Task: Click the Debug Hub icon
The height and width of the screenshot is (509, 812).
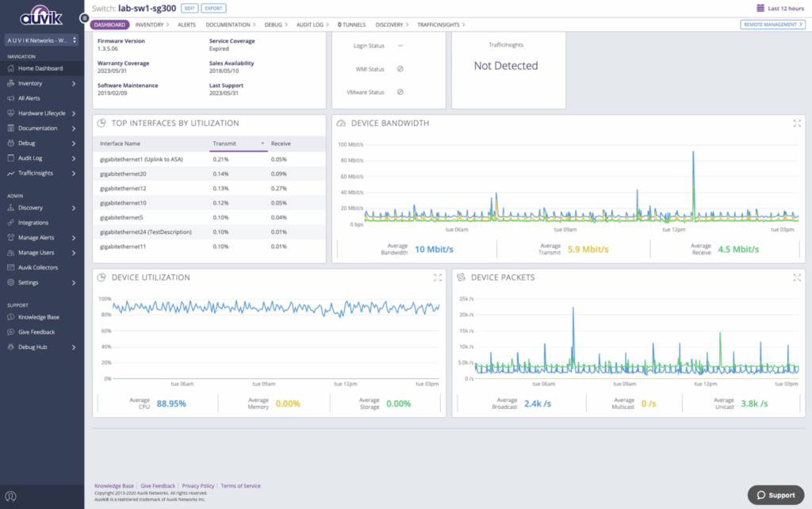Action: [x=11, y=347]
